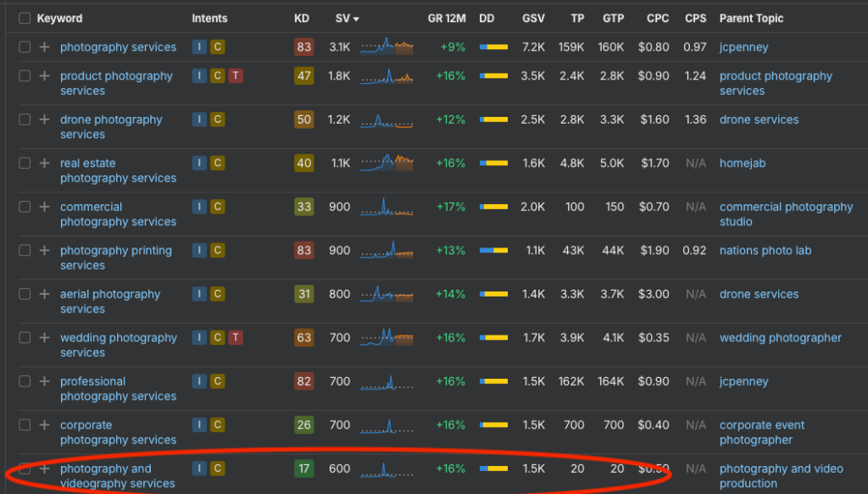Click plus icon next to corporate photography services
This screenshot has width=868, height=494.
tap(44, 425)
